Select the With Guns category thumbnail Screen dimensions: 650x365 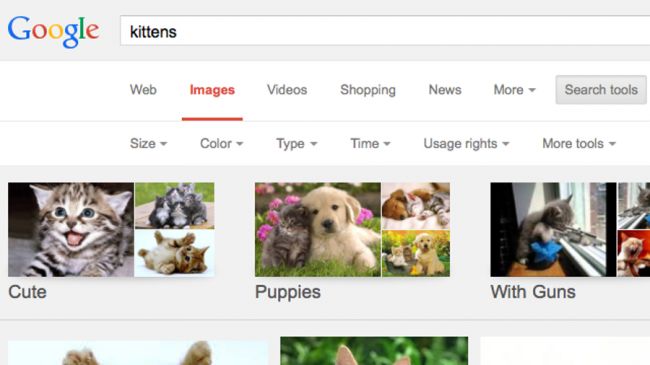coord(553,229)
